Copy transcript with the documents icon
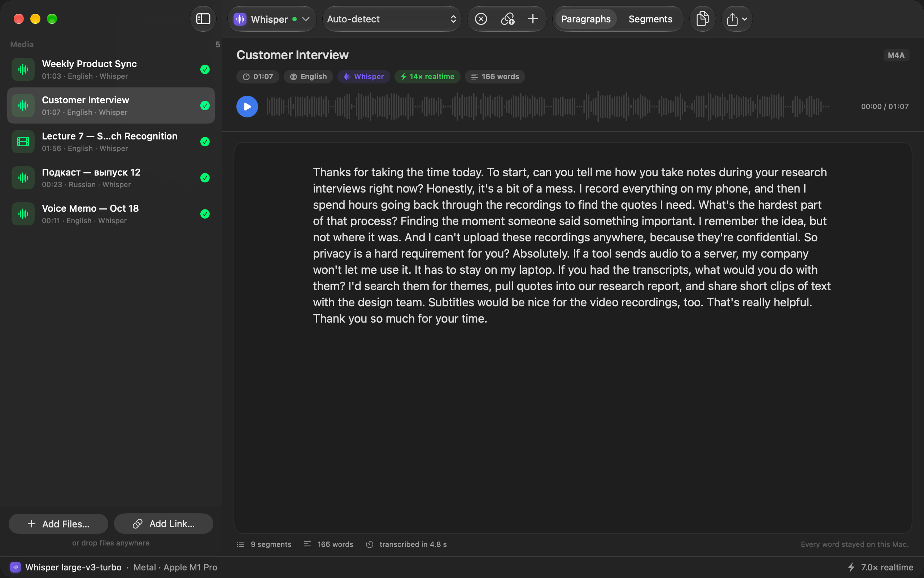 (x=702, y=19)
